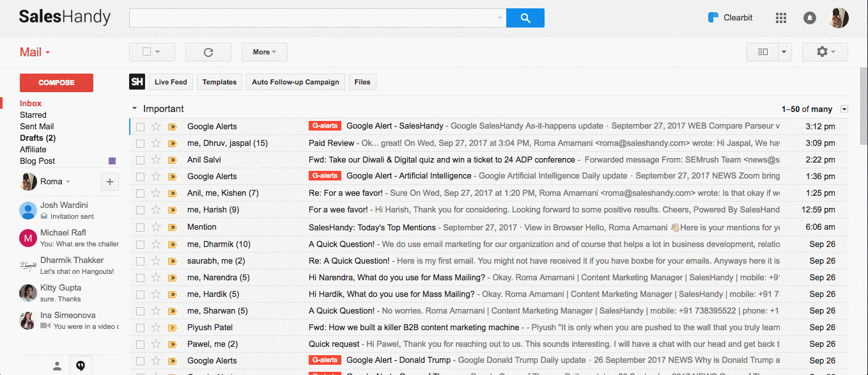This screenshot has width=868, height=375.
Task: Open the Quick request email from Pawel
Action: click(x=488, y=344)
